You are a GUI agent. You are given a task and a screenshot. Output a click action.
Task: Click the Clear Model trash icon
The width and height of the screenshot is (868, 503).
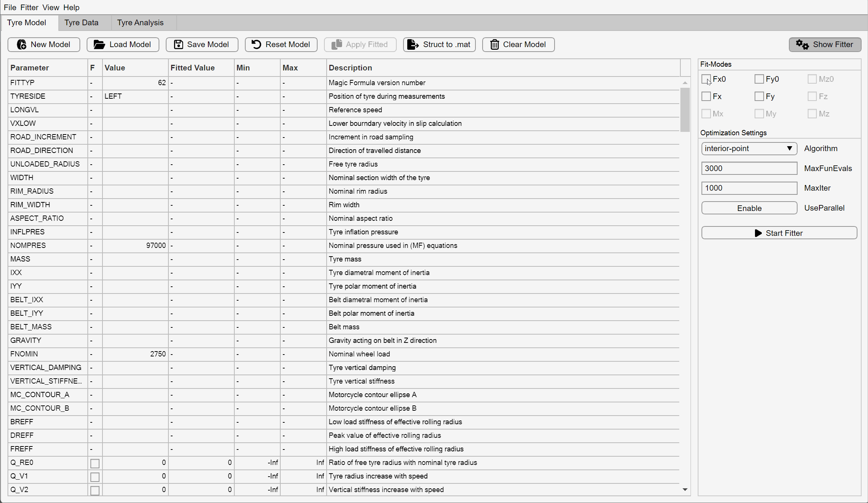coord(494,44)
